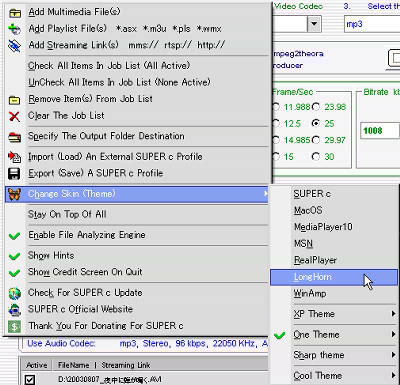The height and width of the screenshot is (385, 400).
Task: Click the Use Audio Codec summary text
Action: coord(148,344)
